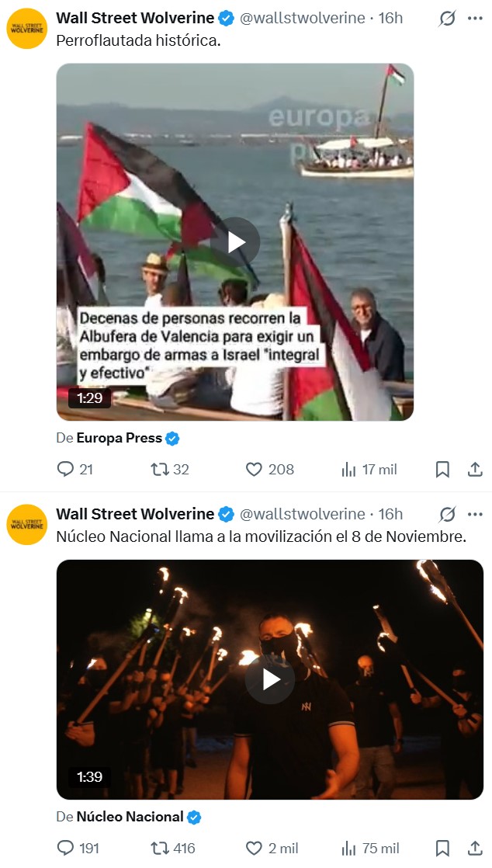
Task: Open Wall Street Wolverine avatar on second tweet
Action: click(26, 524)
